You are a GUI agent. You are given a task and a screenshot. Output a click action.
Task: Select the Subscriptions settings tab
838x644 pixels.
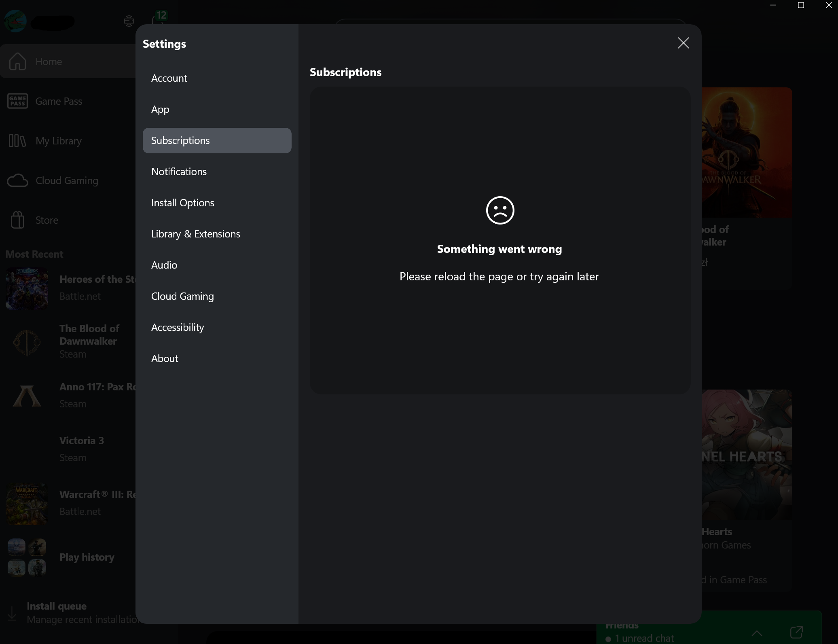point(217,140)
